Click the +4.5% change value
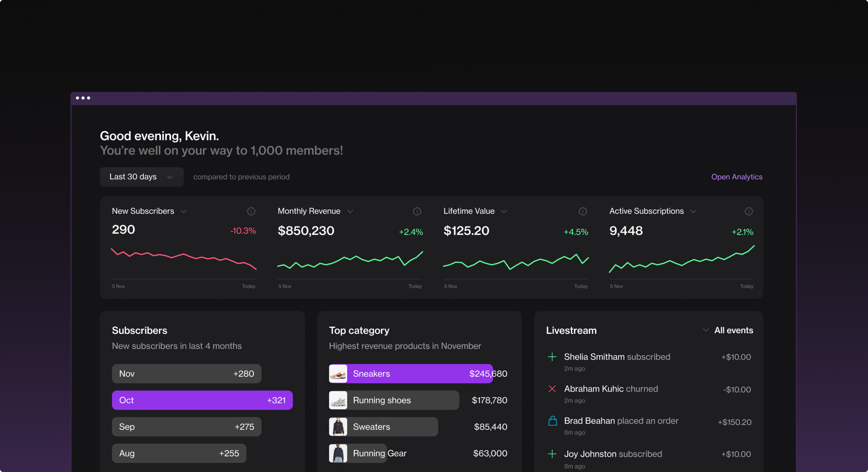The height and width of the screenshot is (472, 868). (x=576, y=232)
